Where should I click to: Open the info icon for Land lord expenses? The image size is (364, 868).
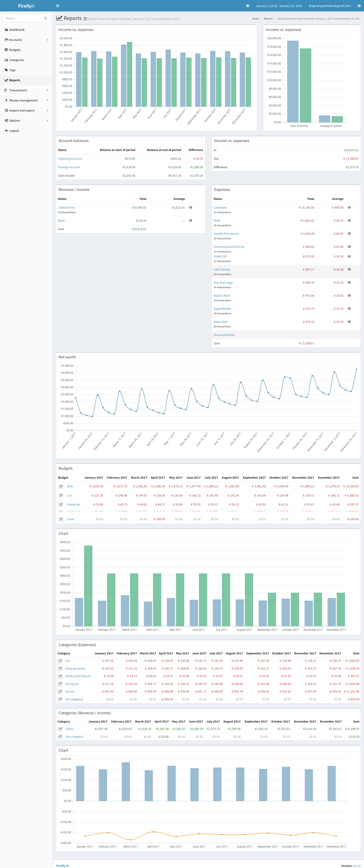click(349, 208)
